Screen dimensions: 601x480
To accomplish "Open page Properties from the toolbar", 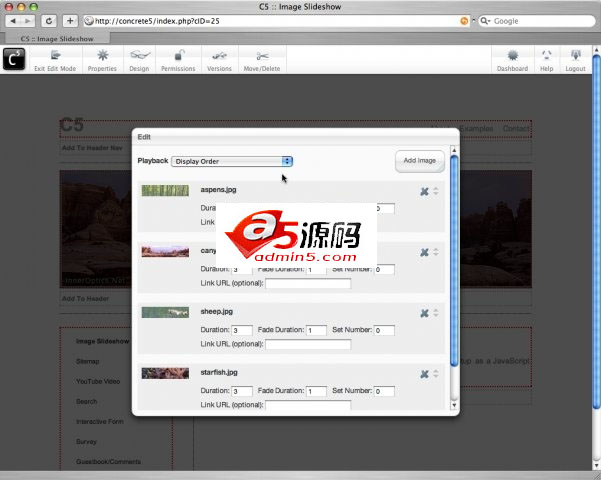I will coord(102,58).
